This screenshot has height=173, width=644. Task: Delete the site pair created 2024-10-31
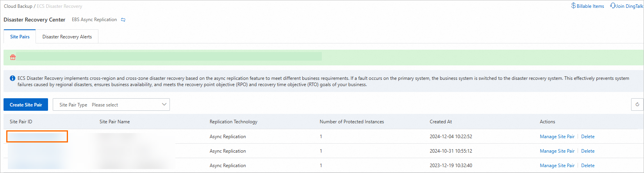pos(588,151)
